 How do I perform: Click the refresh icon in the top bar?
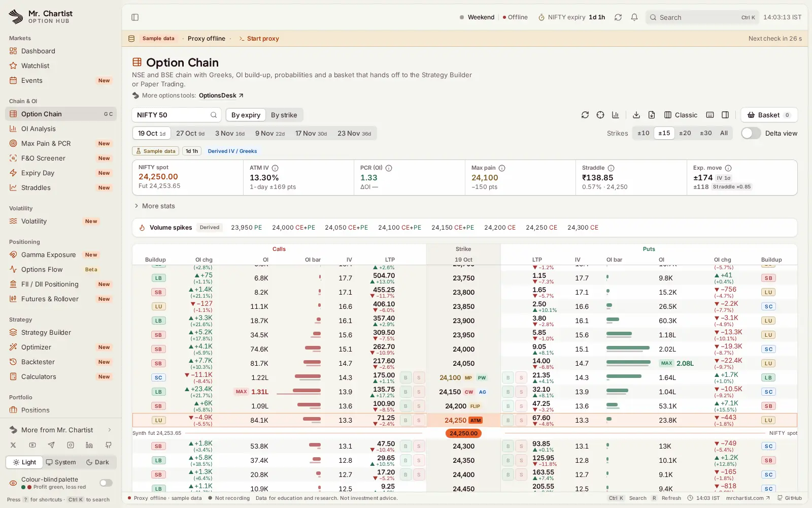[618, 17]
